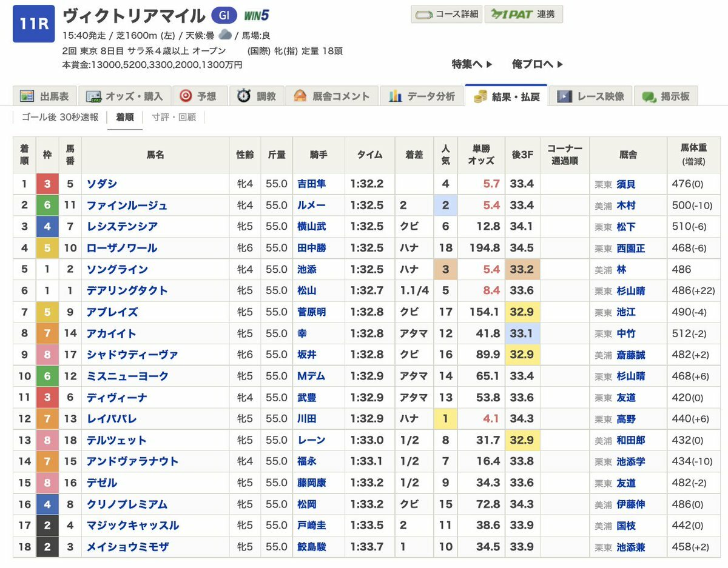728x568 pixels.
Task: Open horse ソダシ profile link
Action: point(102,184)
